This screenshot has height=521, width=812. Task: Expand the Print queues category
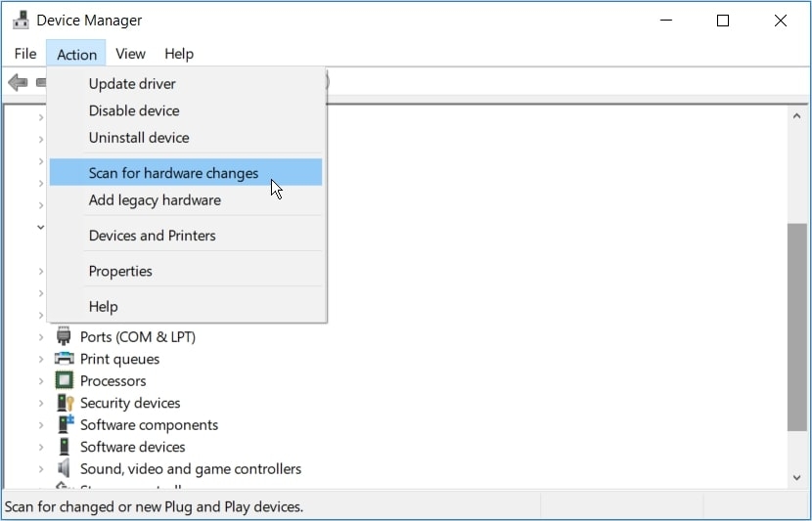pos(41,359)
